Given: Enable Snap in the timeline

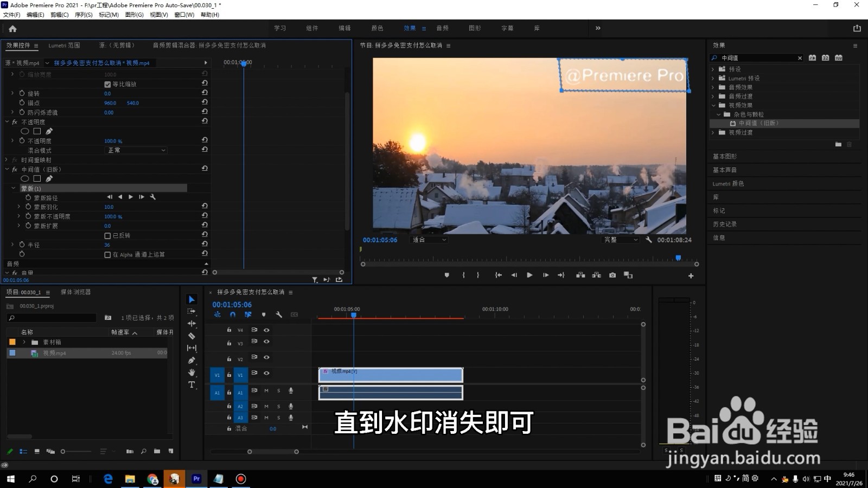Looking at the screenshot, I should pyautogui.click(x=232, y=314).
